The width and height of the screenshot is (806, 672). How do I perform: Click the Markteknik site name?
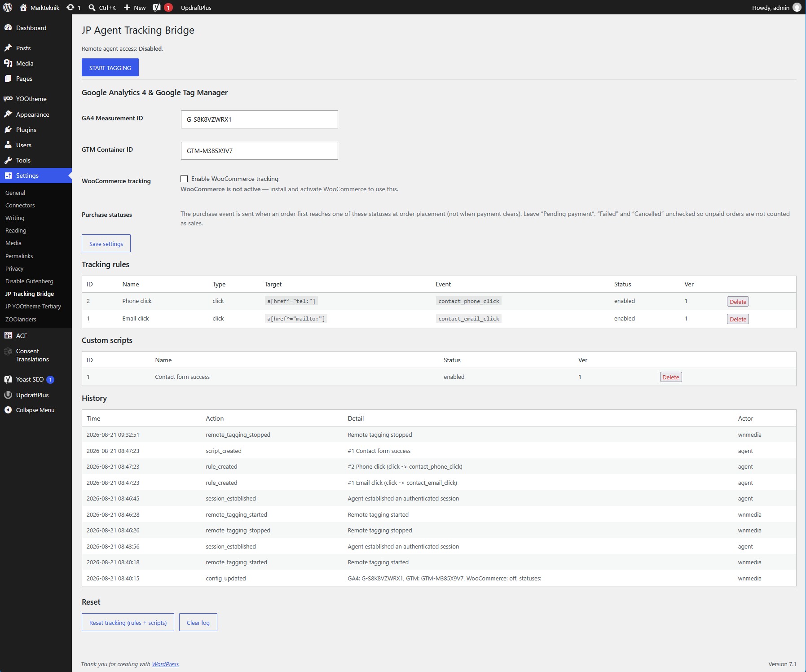coord(45,7)
